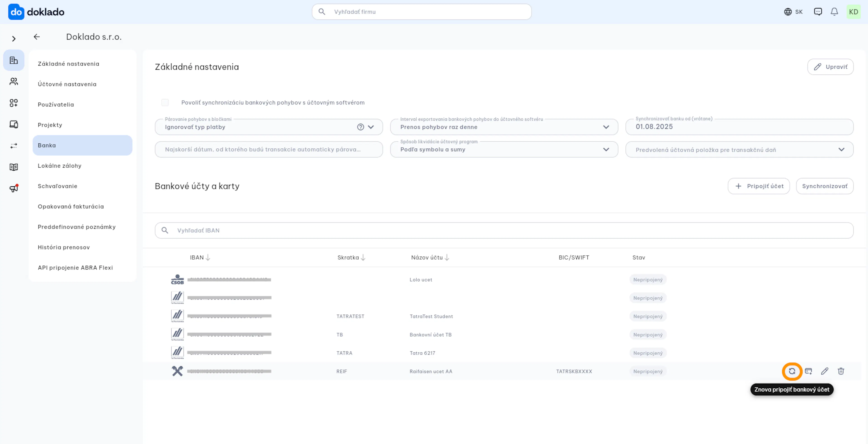Click the Raiffeisen bank logo in REIF row
Viewport: 868px width, 444px height.
click(x=177, y=371)
